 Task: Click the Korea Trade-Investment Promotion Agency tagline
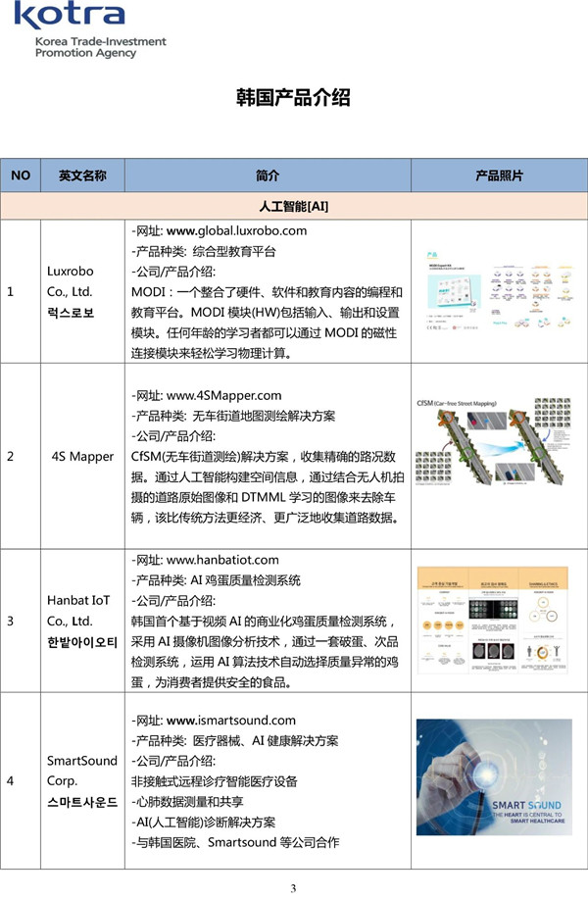[100, 47]
